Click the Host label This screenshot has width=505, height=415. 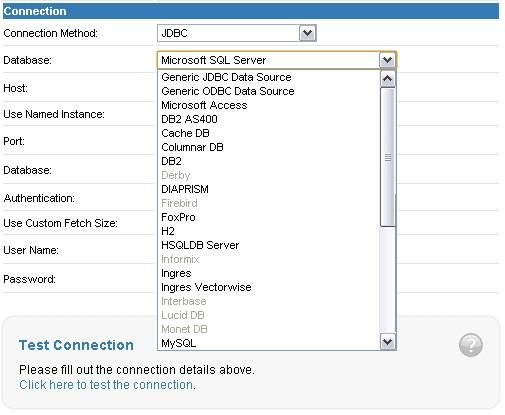(15, 88)
